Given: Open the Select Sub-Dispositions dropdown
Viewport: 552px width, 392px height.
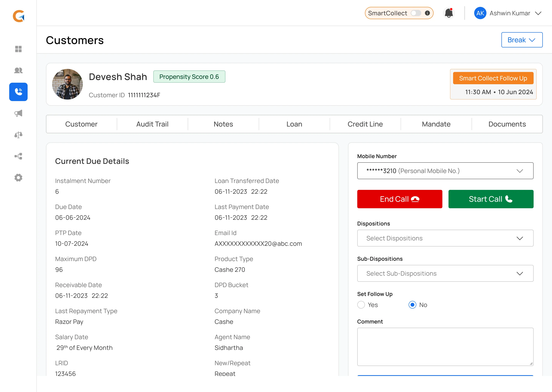Looking at the screenshot, I should pyautogui.click(x=445, y=274).
